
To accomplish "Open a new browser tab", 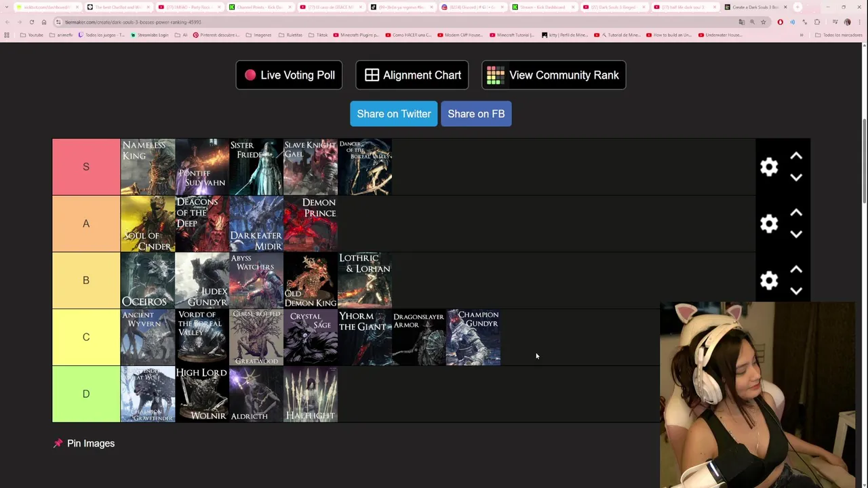I will click(797, 7).
